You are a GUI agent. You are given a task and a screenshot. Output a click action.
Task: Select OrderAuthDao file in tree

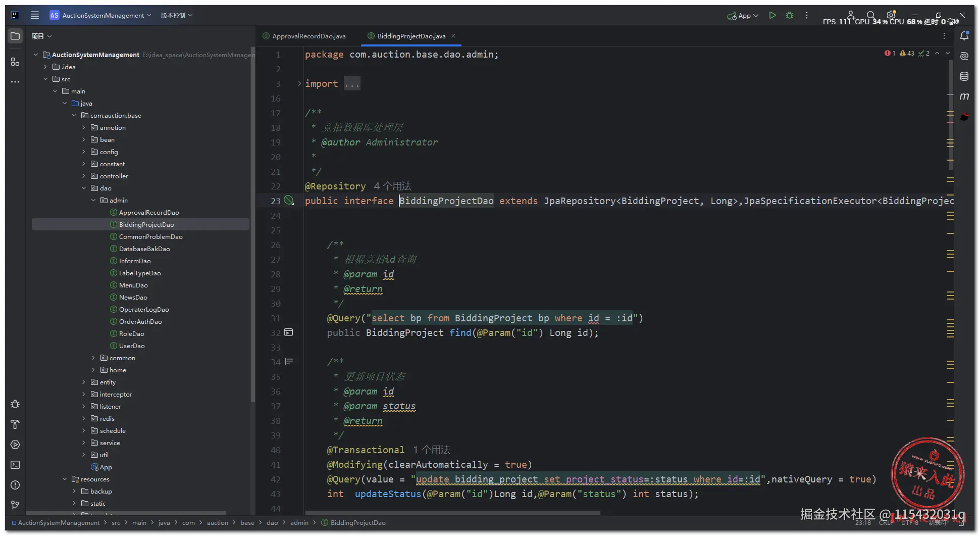tap(140, 321)
